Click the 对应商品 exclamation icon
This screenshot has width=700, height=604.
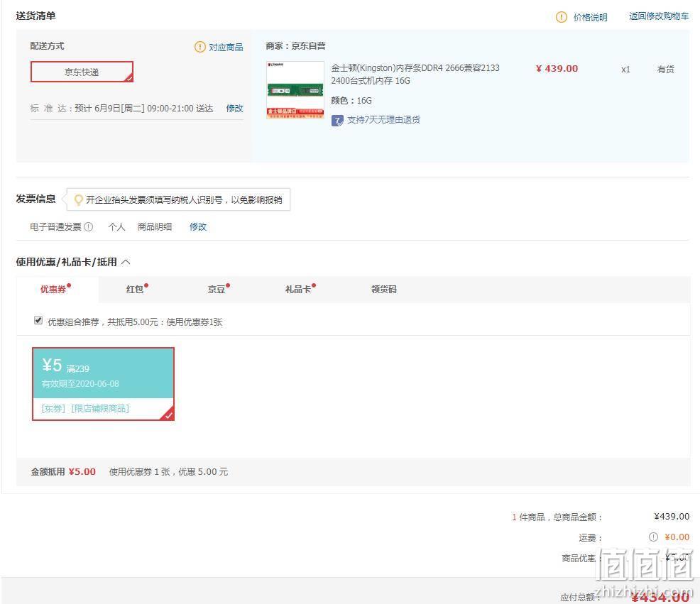[x=199, y=47]
